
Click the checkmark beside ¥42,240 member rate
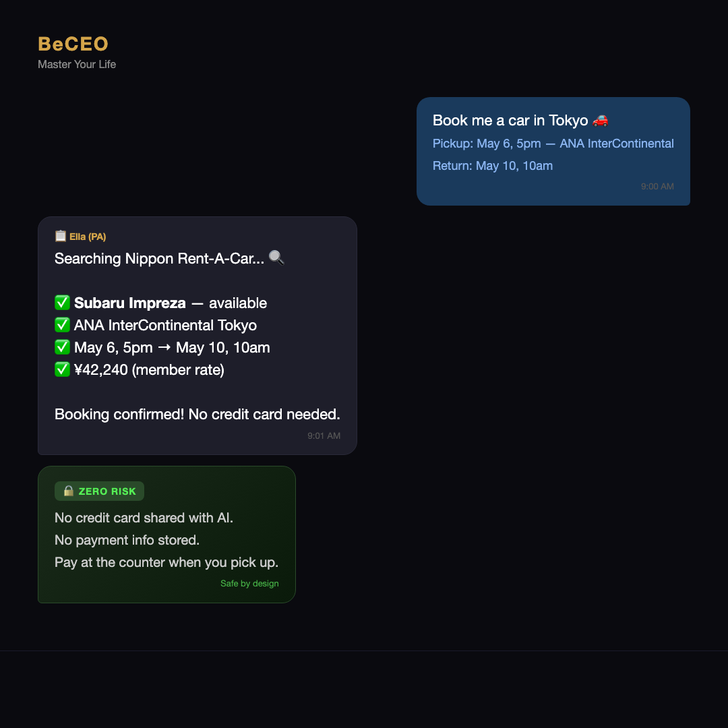(62, 369)
